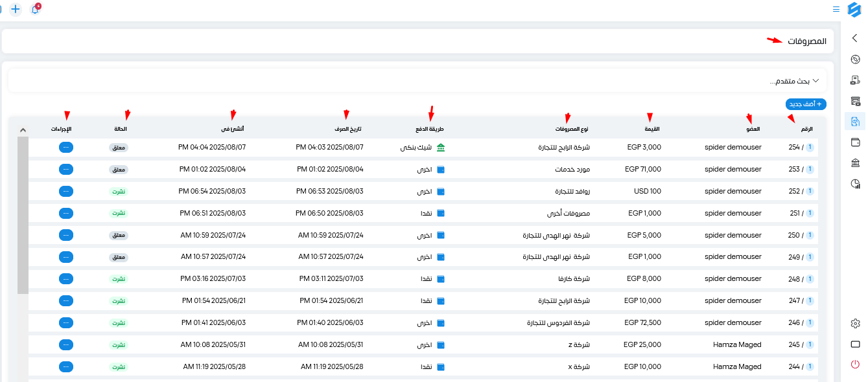Sort by the 'القيمة' amount column header
Image resolution: width=868 pixels, height=382 pixels.
click(651, 129)
